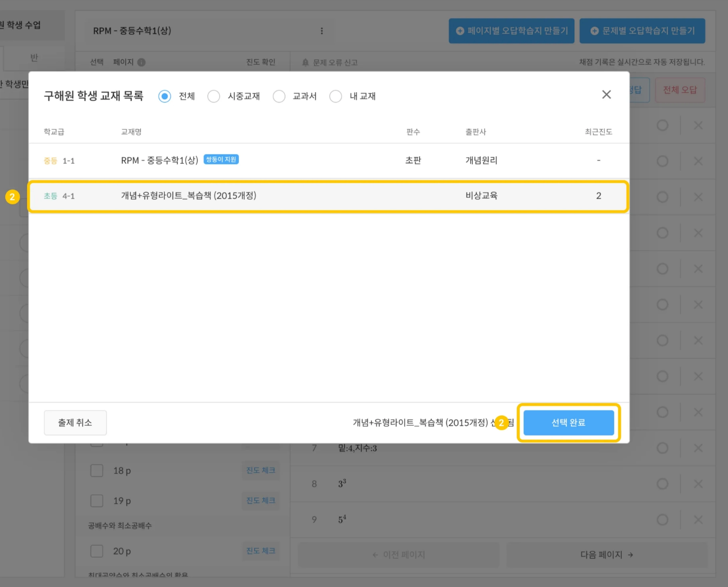Viewport: 728px width, 587px height.
Task: Confirm with the 선택 완료 button
Action: coord(569,423)
